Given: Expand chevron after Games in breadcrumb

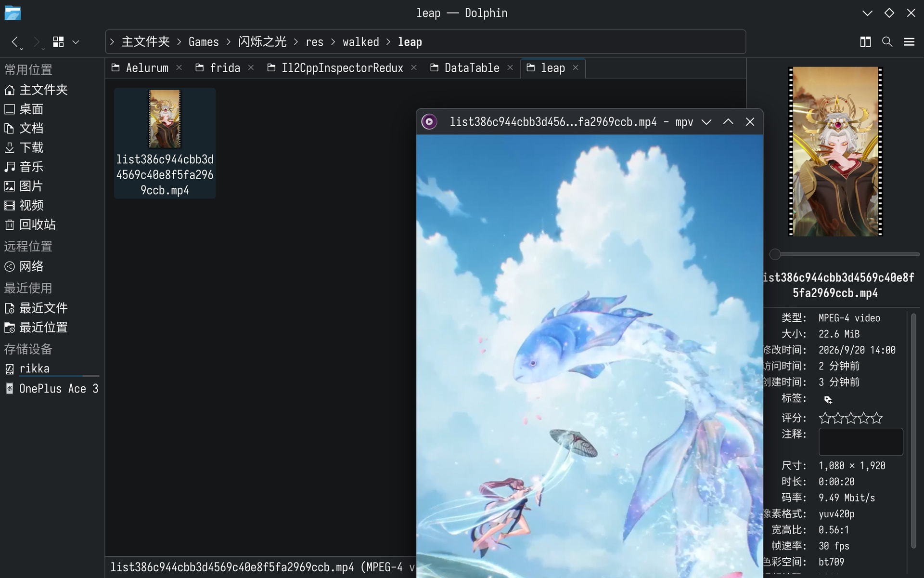Looking at the screenshot, I should point(229,42).
